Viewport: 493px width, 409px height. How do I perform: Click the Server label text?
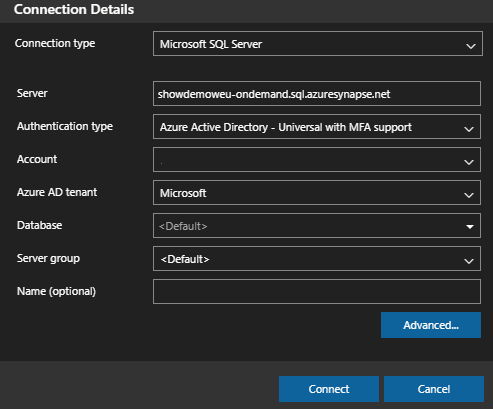click(32, 93)
